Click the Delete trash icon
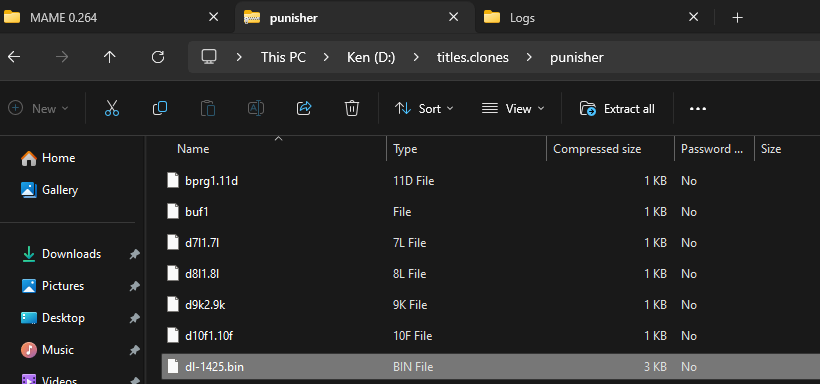Image resolution: width=820 pixels, height=384 pixels. (x=351, y=108)
